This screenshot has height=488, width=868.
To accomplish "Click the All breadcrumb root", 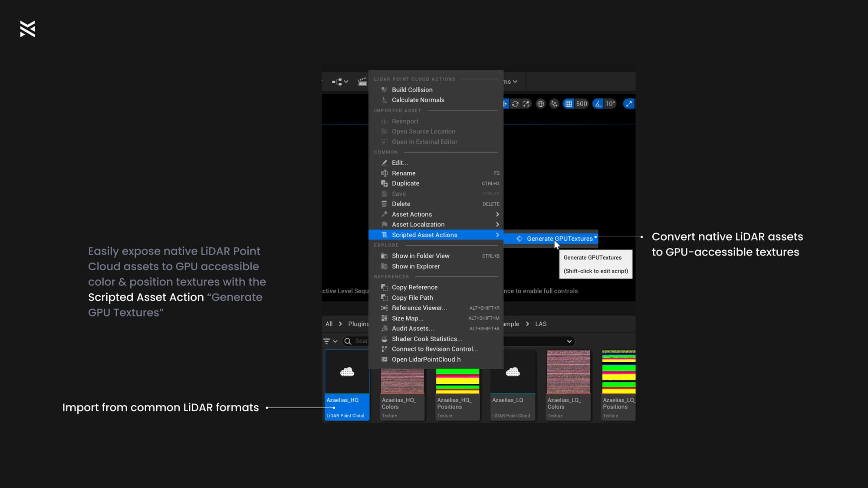I will coord(329,324).
